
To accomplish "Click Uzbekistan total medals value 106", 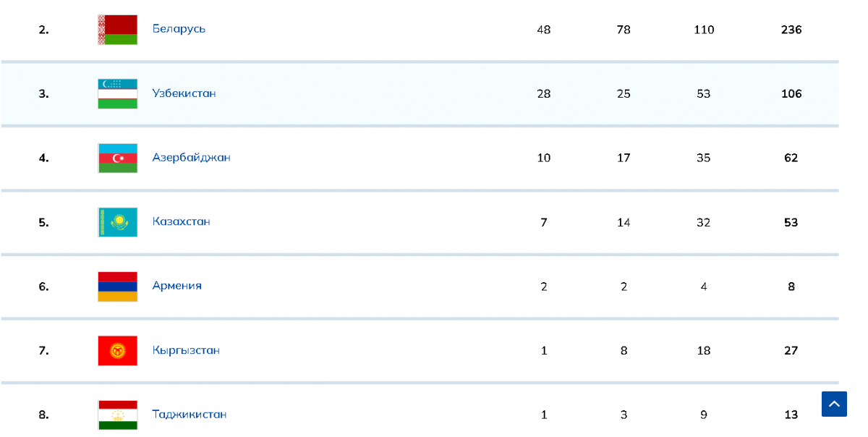I will (791, 94).
